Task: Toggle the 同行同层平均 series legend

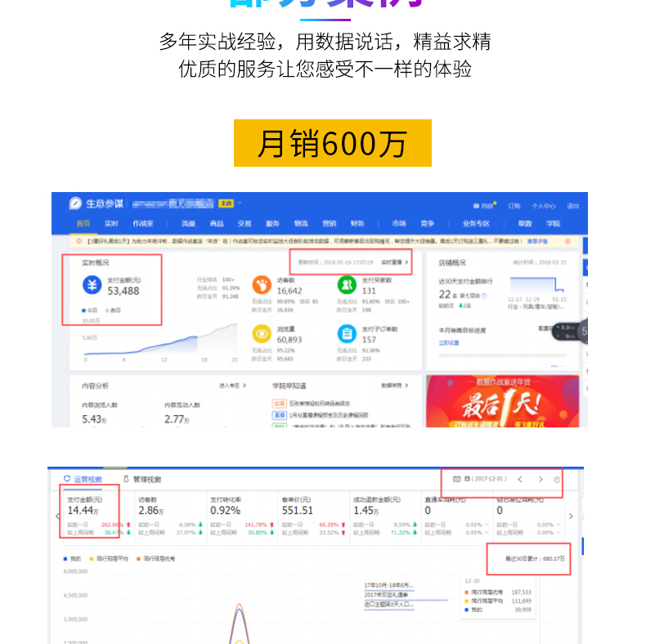Action: (109, 559)
